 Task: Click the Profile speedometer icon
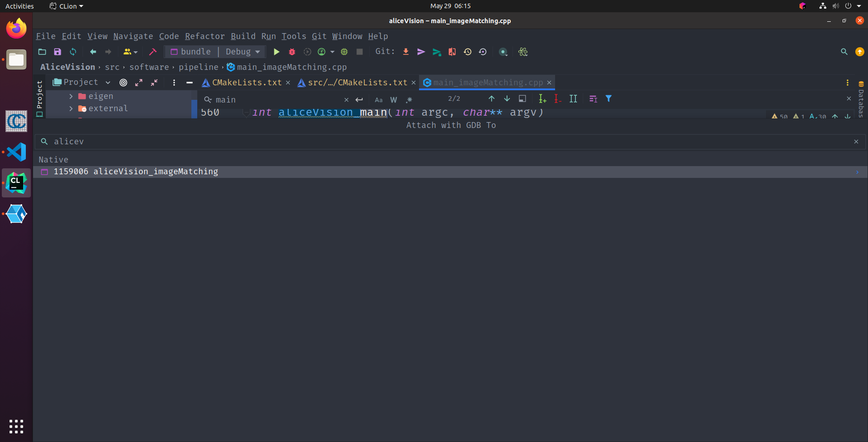pyautogui.click(x=322, y=52)
